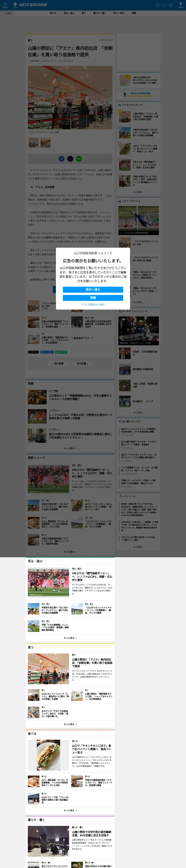
Task: Click the small Facebook シェアする button
Action: point(47,352)
